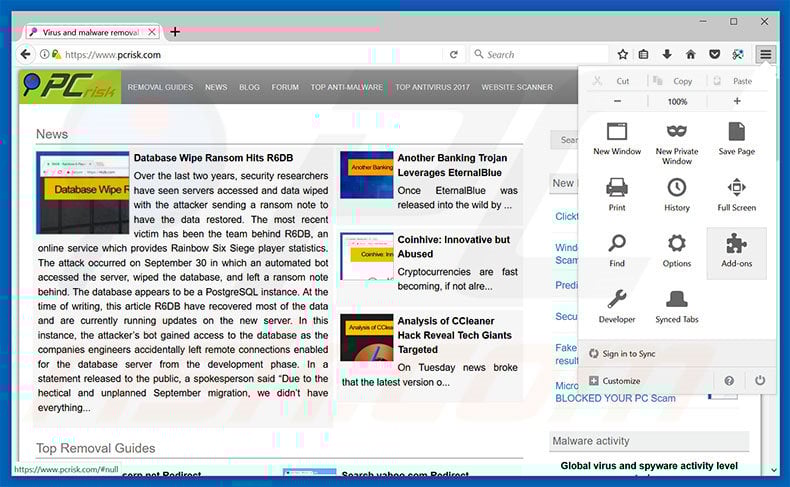
Task: Open the Add-ons menu item
Action: tap(736, 253)
